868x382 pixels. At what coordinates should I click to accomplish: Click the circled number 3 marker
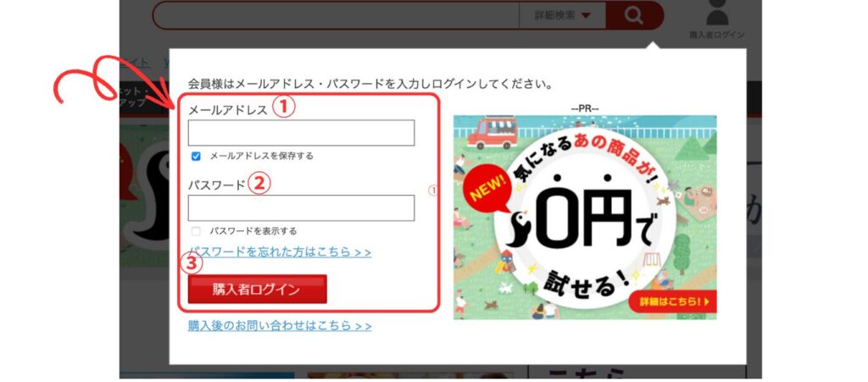191,263
